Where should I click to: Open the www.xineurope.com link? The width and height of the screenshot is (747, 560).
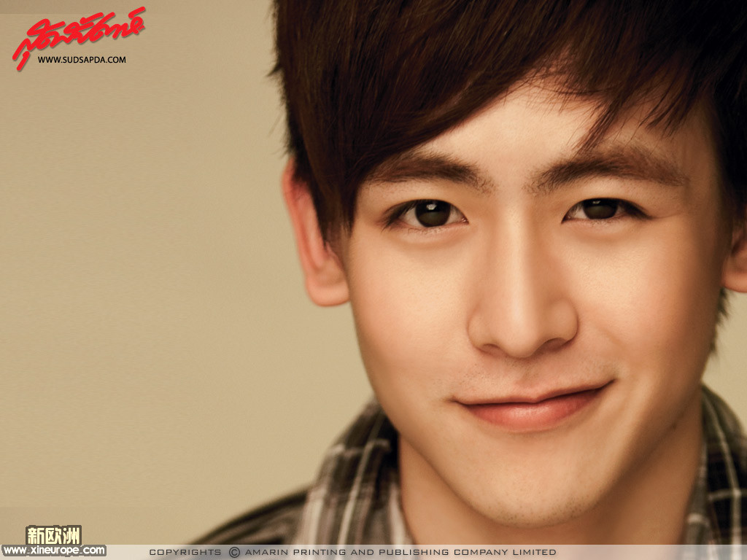(54, 551)
